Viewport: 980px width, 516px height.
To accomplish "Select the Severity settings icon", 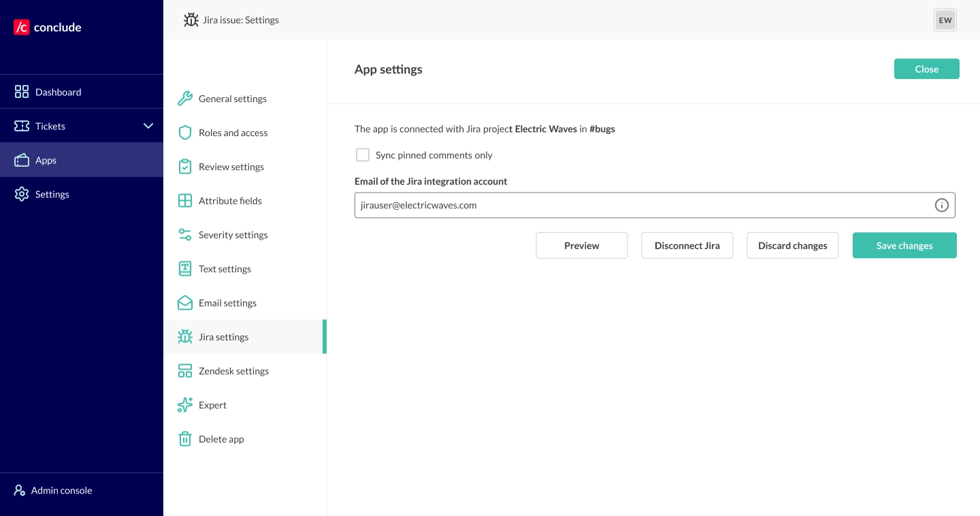I will (x=185, y=234).
